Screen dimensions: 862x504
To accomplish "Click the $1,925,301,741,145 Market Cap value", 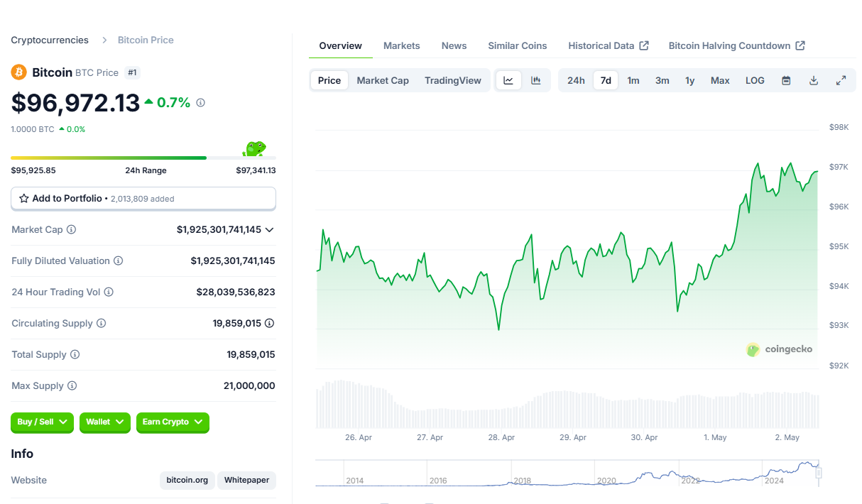I will 219,230.
